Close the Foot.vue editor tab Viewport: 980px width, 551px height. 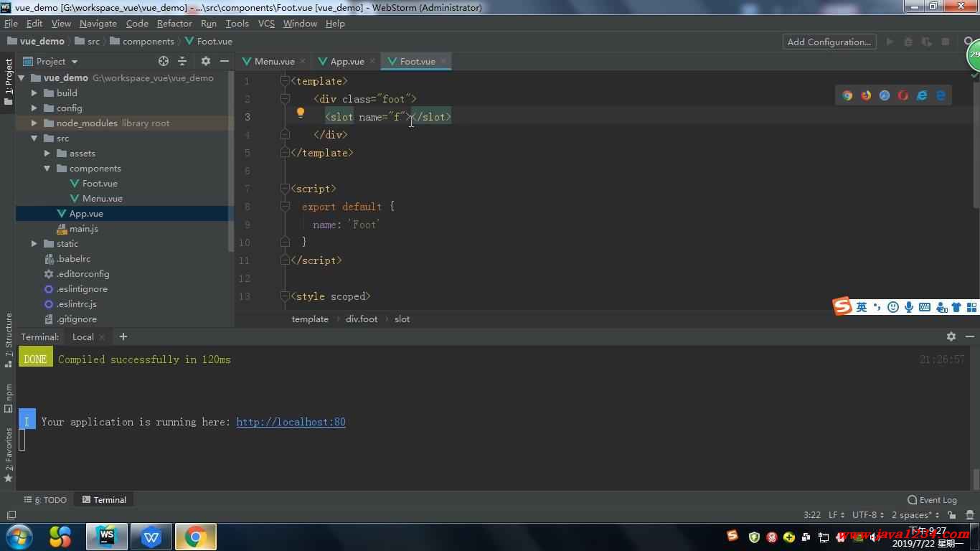443,62
